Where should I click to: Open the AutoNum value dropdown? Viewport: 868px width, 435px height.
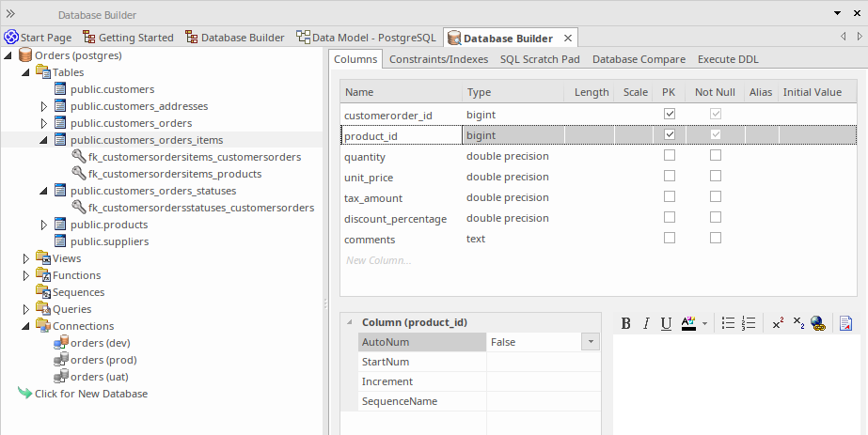tap(591, 342)
